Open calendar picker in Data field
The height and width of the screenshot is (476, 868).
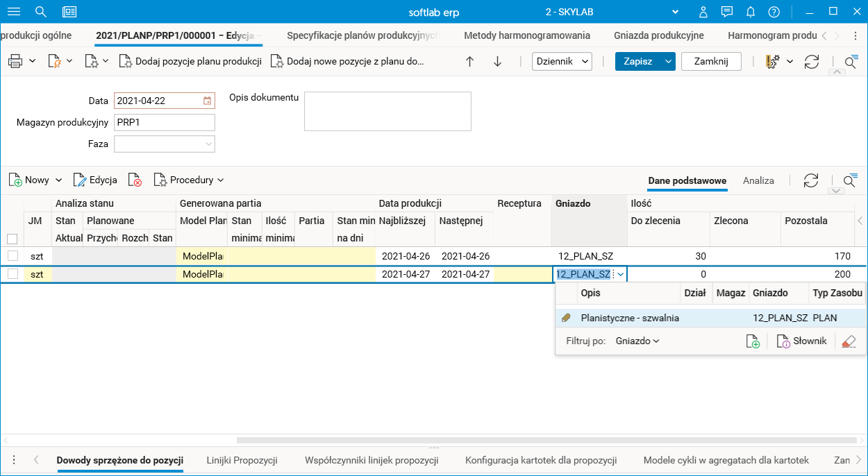pos(207,101)
